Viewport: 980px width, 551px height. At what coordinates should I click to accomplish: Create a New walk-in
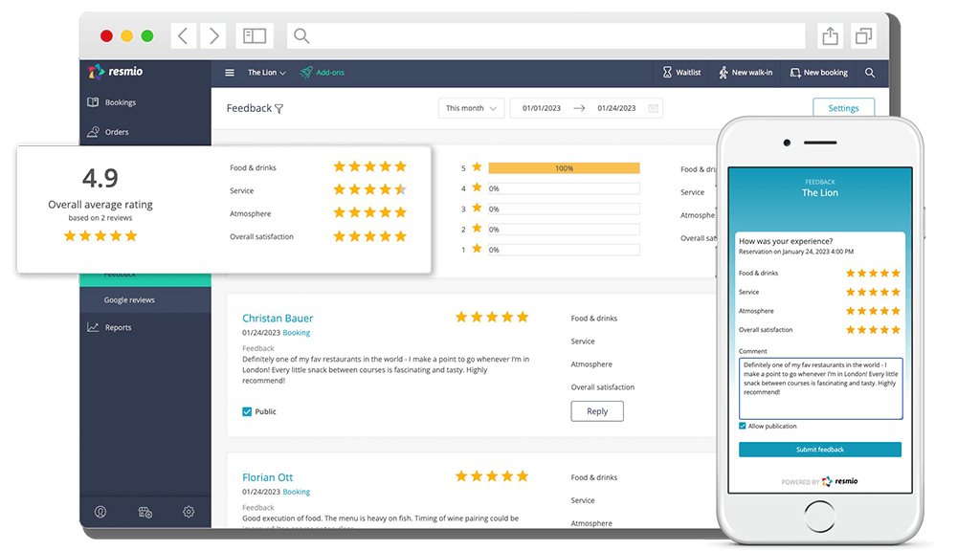coord(746,72)
